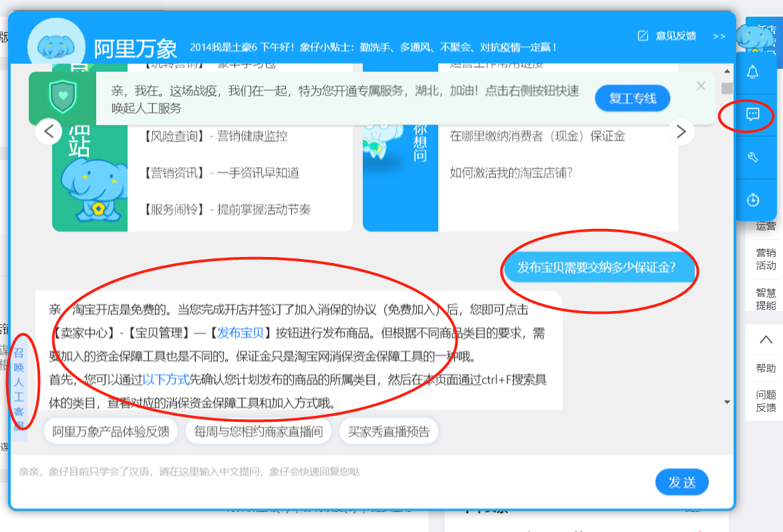Click the bell notification icon in sidebar
Image resolution: width=783 pixels, height=532 pixels.
coord(752,72)
